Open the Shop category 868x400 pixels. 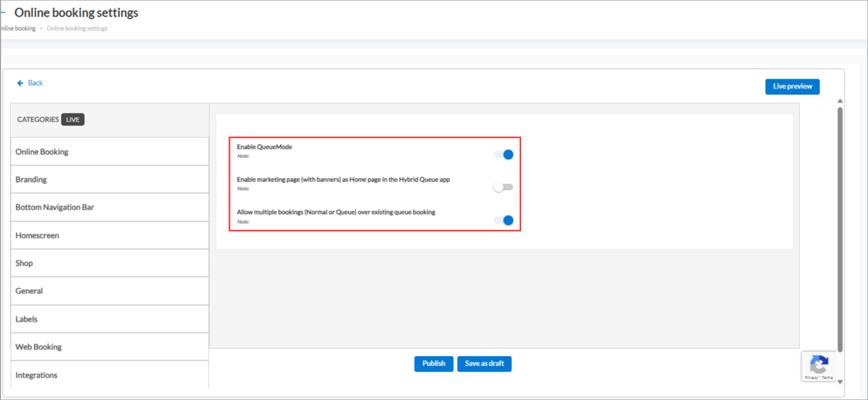[x=109, y=263]
